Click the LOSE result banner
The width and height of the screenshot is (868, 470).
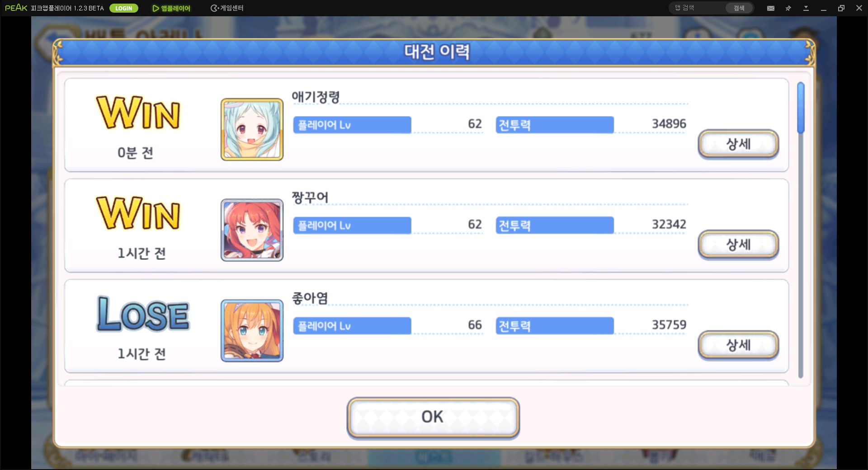pos(143,314)
